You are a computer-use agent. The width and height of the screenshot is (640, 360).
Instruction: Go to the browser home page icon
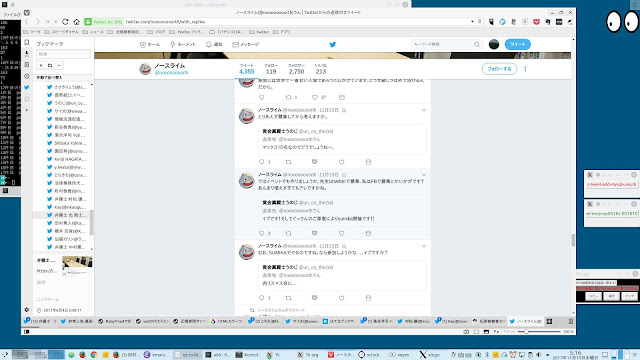(76, 22)
